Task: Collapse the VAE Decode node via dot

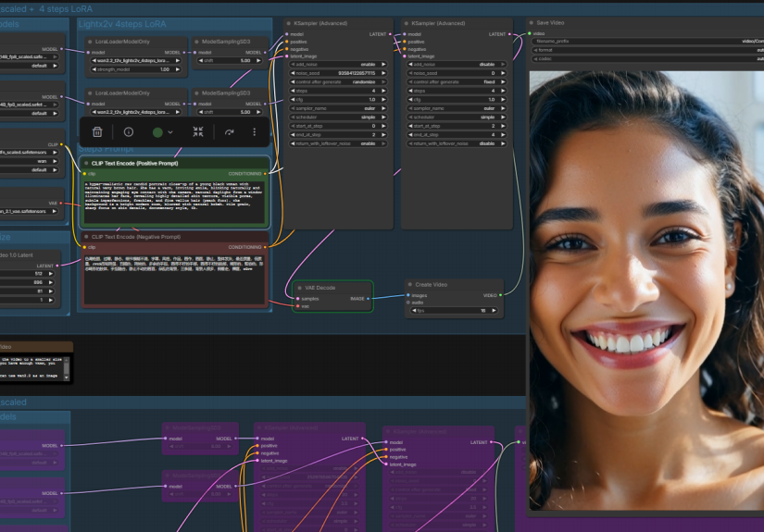Action: pyautogui.click(x=299, y=287)
